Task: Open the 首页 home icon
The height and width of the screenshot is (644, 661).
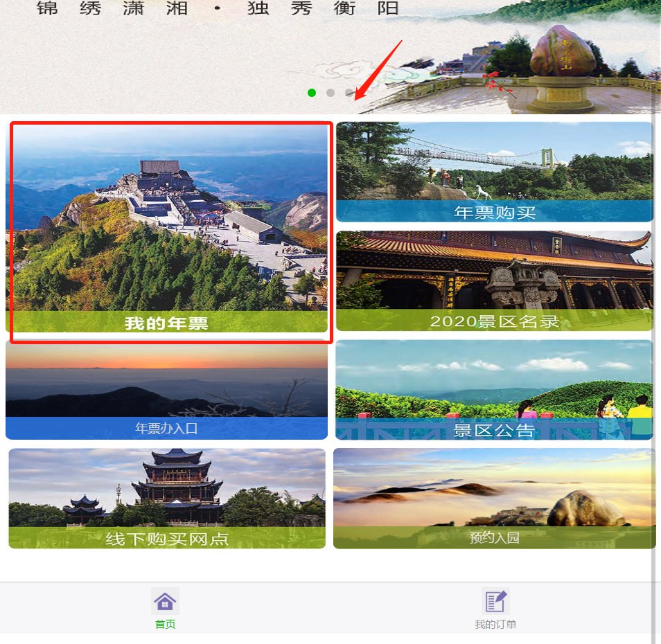Action: pos(165,601)
